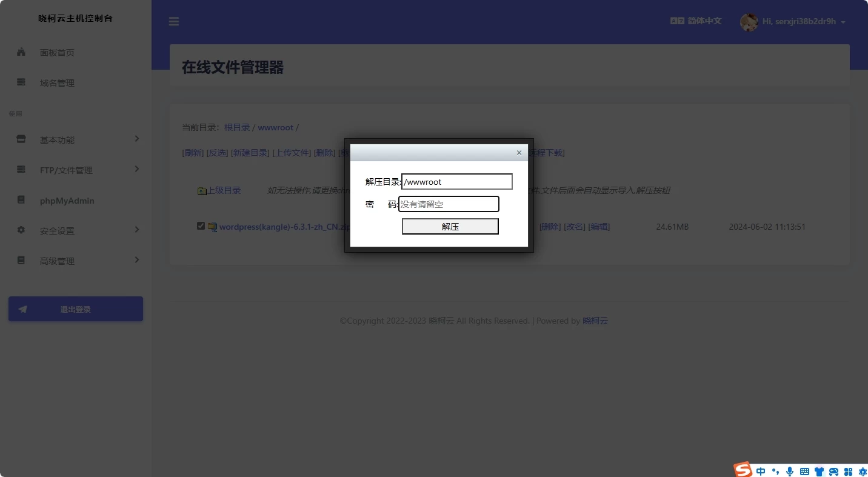Click the 上级目录 folder-up icon
This screenshot has height=477, width=868.
(x=202, y=191)
